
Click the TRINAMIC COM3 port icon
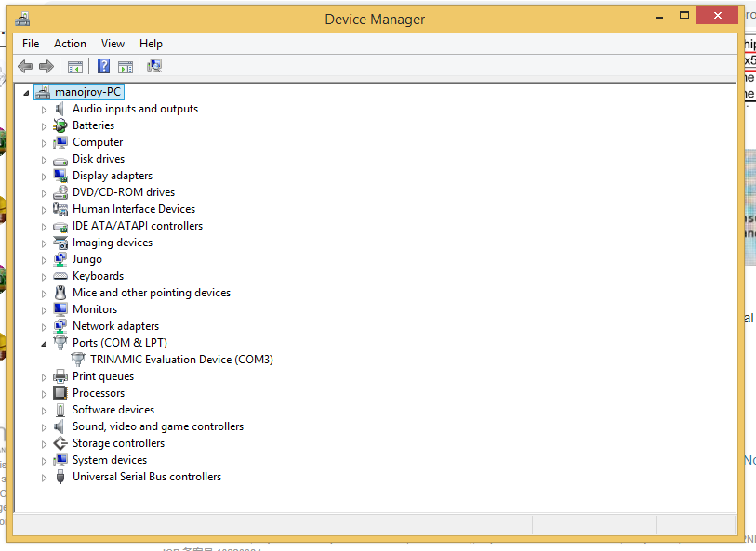point(78,360)
